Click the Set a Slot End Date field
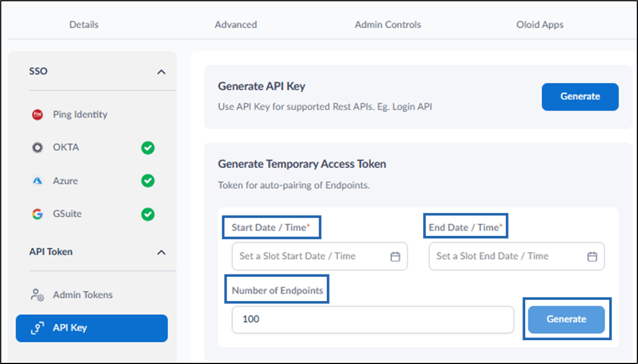Image resolution: width=638 pixels, height=364 pixels. point(516,256)
